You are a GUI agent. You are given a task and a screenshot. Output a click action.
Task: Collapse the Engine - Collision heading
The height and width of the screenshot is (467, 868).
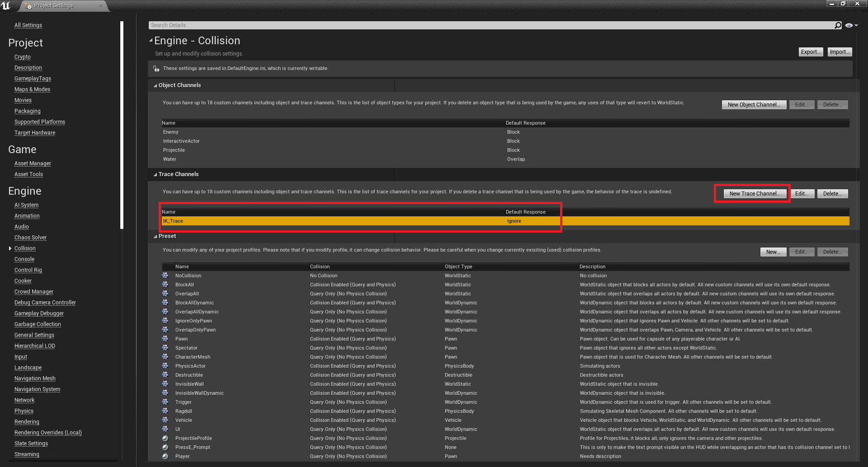pos(151,41)
